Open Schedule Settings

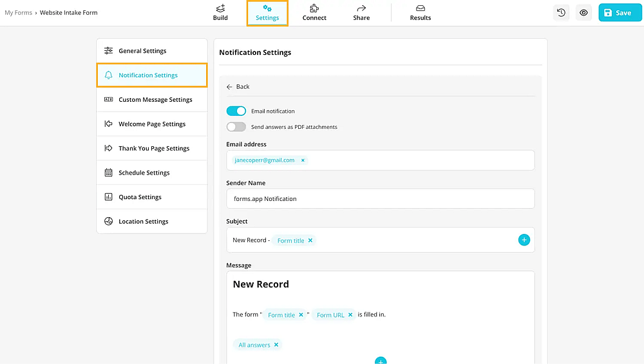(152, 173)
